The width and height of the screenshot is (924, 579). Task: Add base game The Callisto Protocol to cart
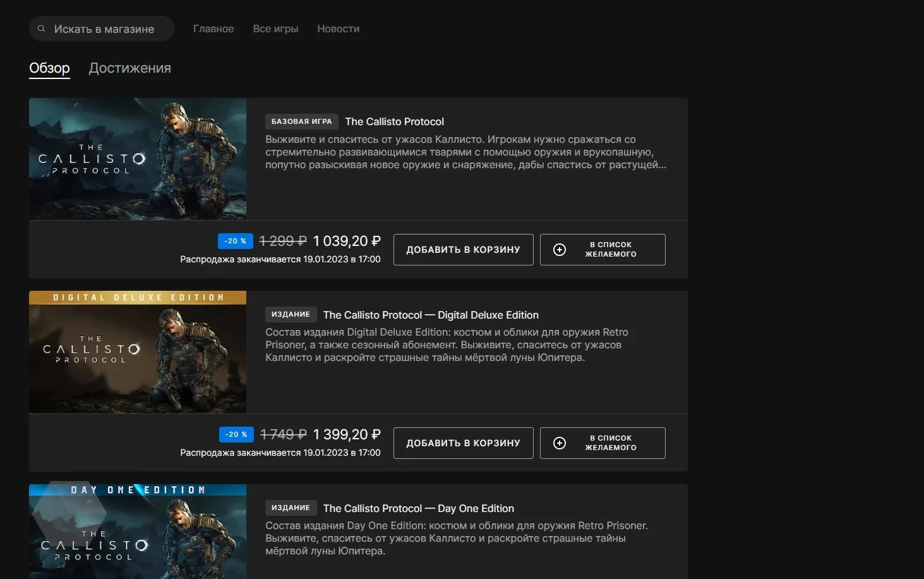point(464,250)
